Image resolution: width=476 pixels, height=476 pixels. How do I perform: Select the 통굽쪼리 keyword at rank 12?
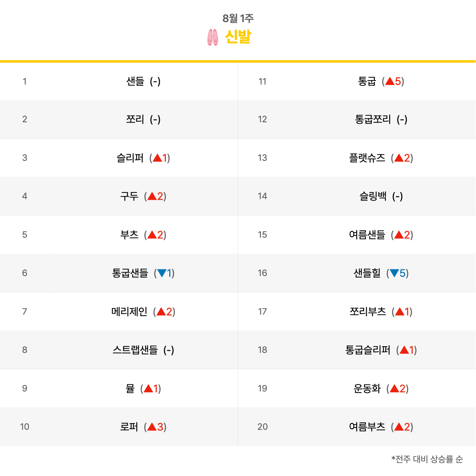373,119
